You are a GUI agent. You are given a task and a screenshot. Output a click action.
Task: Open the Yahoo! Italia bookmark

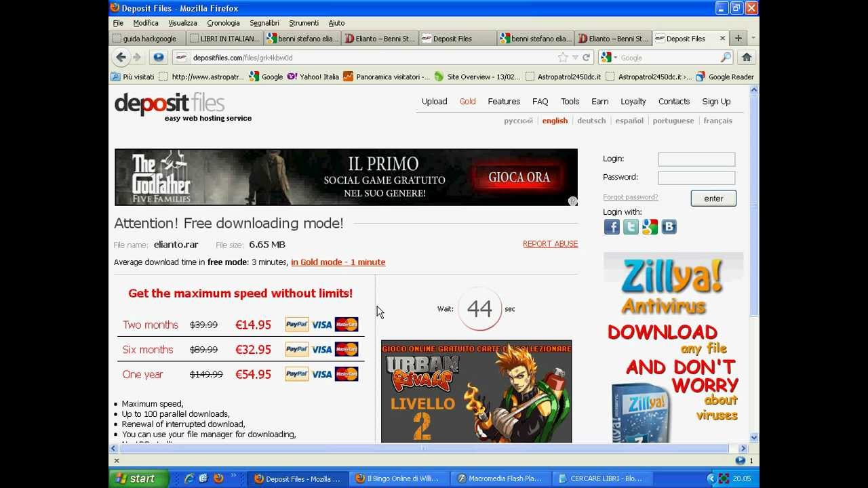[x=313, y=77]
